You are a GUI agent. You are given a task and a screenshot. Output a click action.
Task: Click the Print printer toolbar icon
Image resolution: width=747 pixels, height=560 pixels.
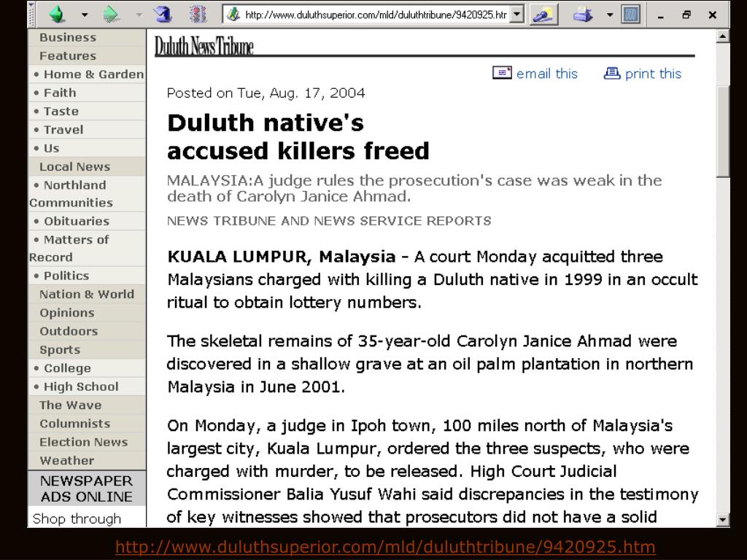click(x=583, y=15)
